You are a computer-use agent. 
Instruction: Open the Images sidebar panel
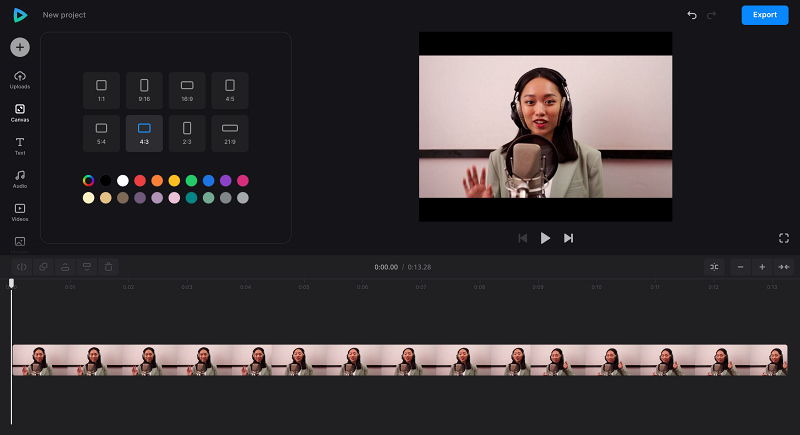(20, 244)
